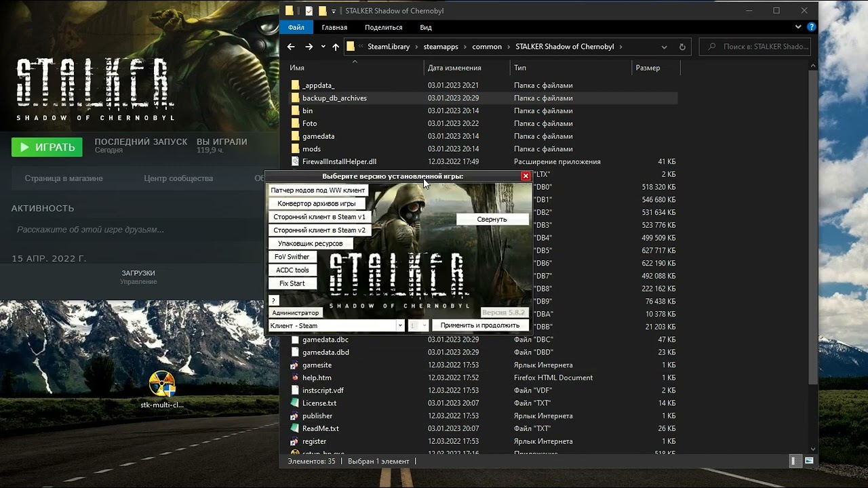
Task: Open Explorer help question mark icon
Action: (811, 27)
